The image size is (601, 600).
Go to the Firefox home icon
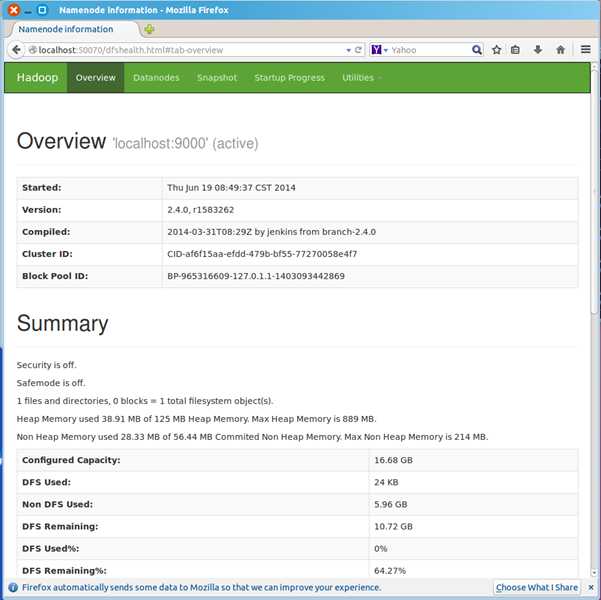560,49
